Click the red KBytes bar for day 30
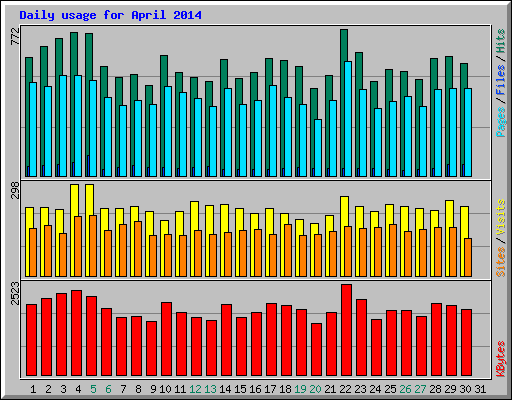Screen dimensions: 512x400 click(466, 342)
